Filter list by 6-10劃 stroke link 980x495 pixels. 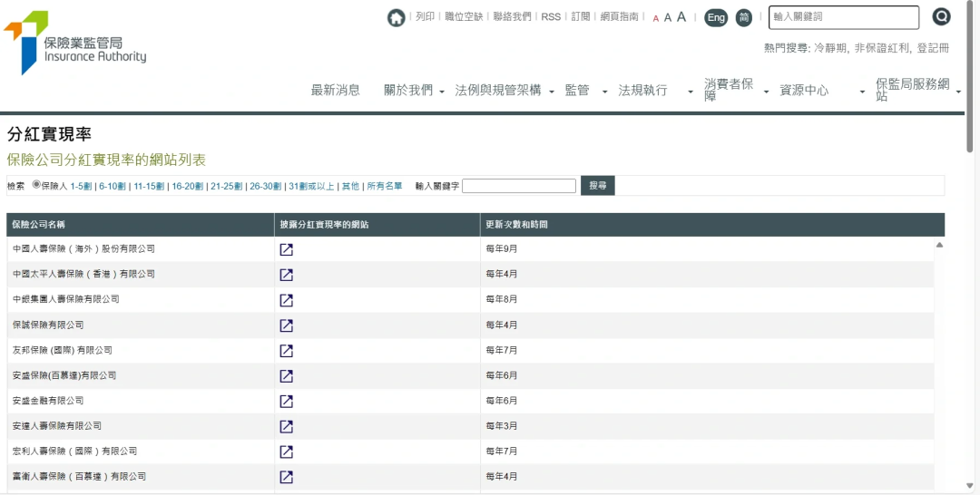tap(113, 186)
